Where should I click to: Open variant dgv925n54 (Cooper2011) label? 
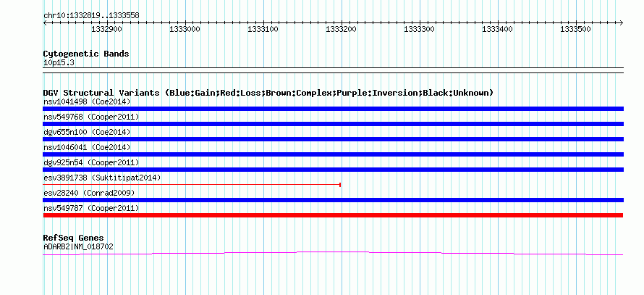tap(91, 162)
